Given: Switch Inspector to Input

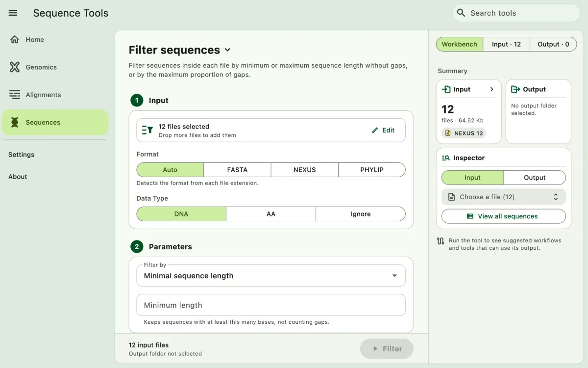Looking at the screenshot, I should click(x=472, y=178).
